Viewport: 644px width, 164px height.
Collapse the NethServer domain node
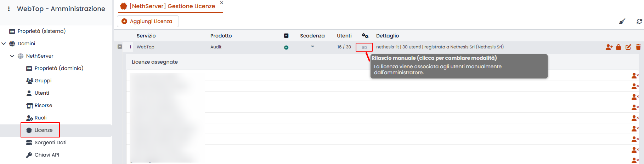[x=12, y=56]
